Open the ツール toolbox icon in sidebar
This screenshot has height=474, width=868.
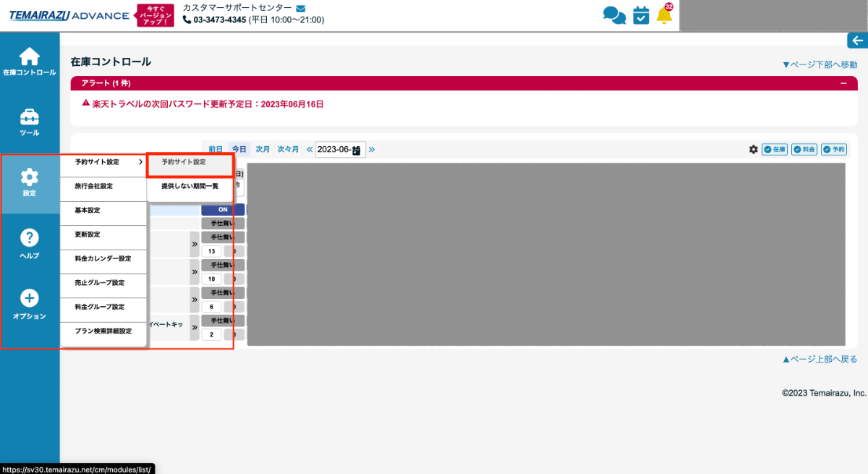(x=29, y=122)
